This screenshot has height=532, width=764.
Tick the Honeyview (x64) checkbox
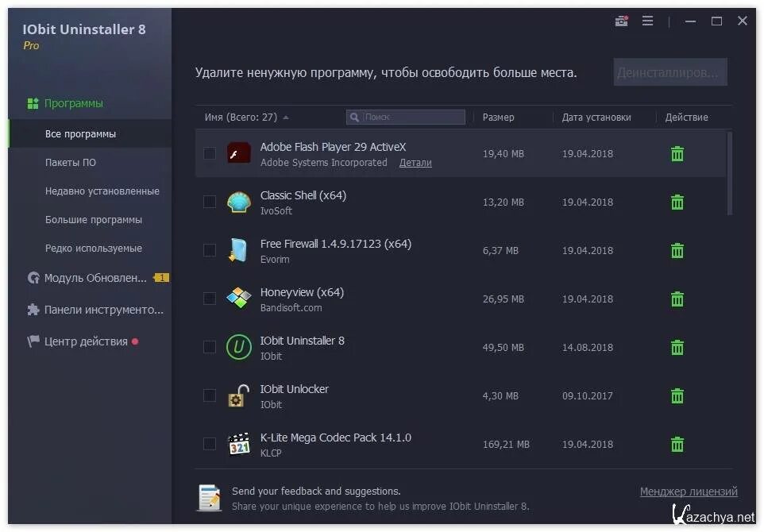210,299
